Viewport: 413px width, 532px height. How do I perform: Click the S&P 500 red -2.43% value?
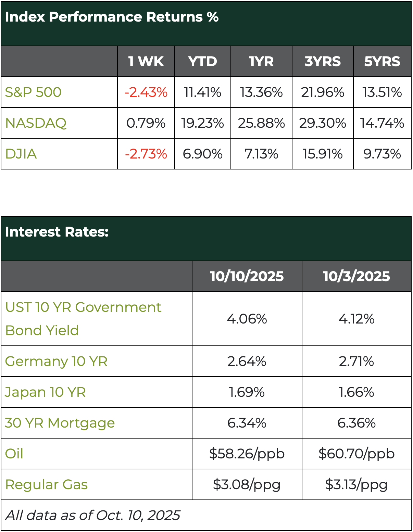[x=146, y=92]
